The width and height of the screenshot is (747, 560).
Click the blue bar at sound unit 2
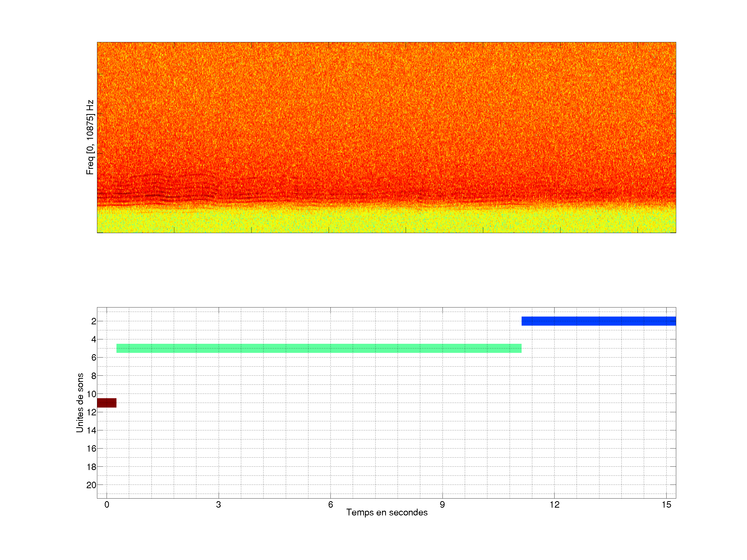[598, 321]
